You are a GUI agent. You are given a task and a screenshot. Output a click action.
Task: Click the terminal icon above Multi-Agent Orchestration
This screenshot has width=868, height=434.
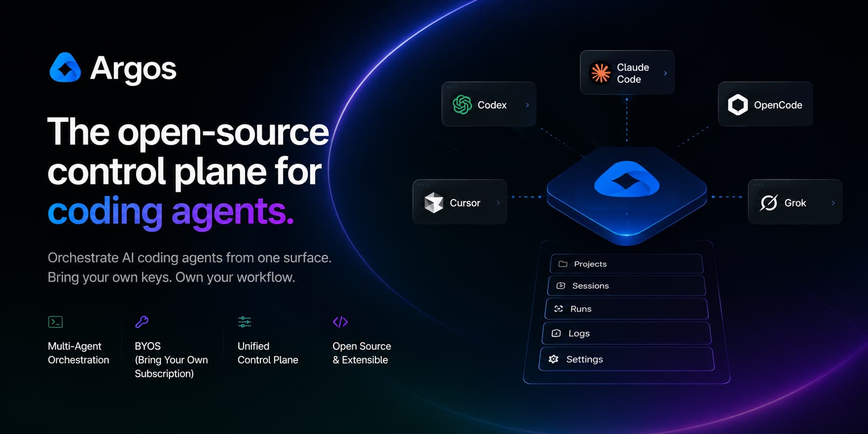[55, 322]
